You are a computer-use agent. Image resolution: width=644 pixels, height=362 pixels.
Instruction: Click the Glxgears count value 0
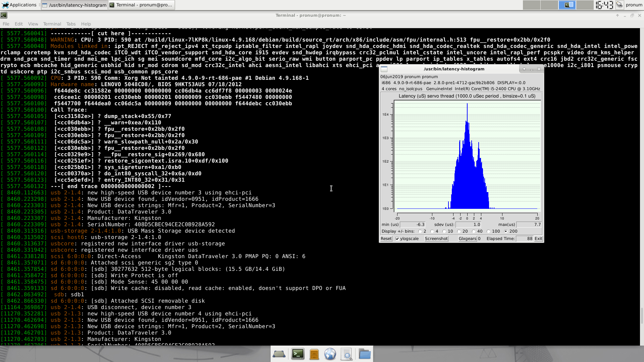tap(479, 239)
